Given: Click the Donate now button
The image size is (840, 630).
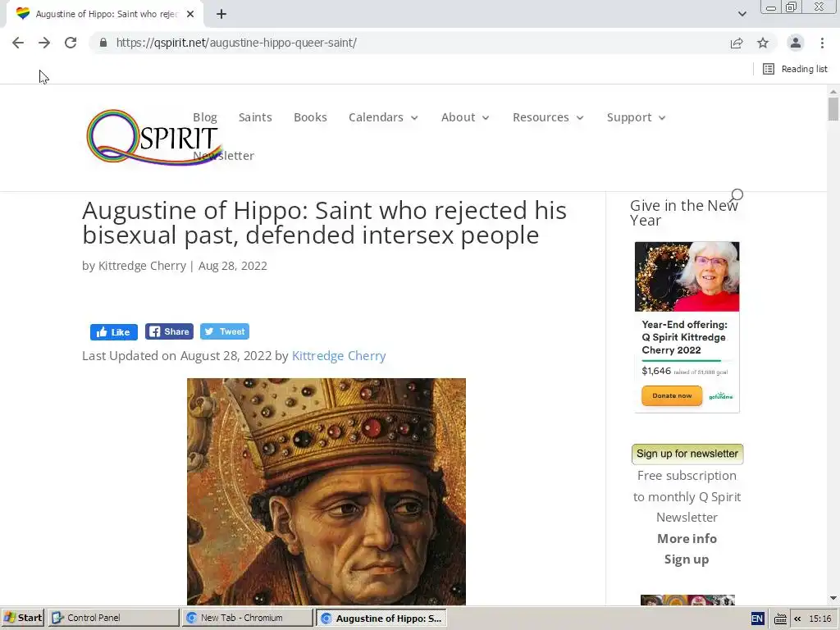Looking at the screenshot, I should (x=672, y=396).
